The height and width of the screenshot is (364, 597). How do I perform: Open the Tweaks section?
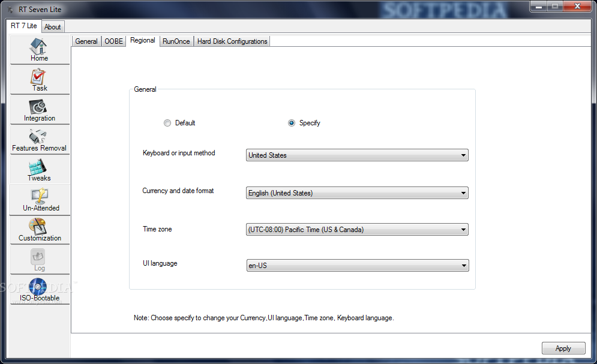point(40,170)
